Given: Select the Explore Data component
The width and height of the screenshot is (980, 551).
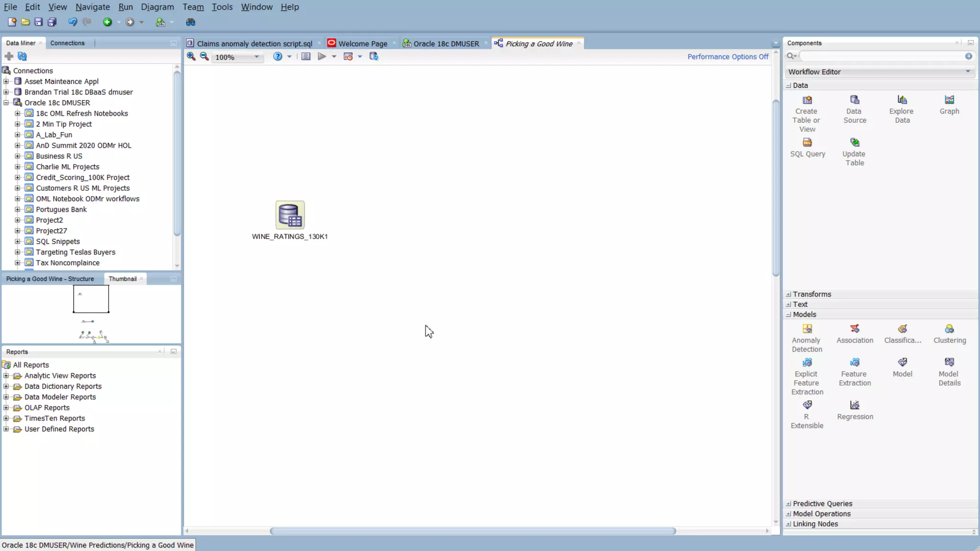Looking at the screenshot, I should (902, 110).
